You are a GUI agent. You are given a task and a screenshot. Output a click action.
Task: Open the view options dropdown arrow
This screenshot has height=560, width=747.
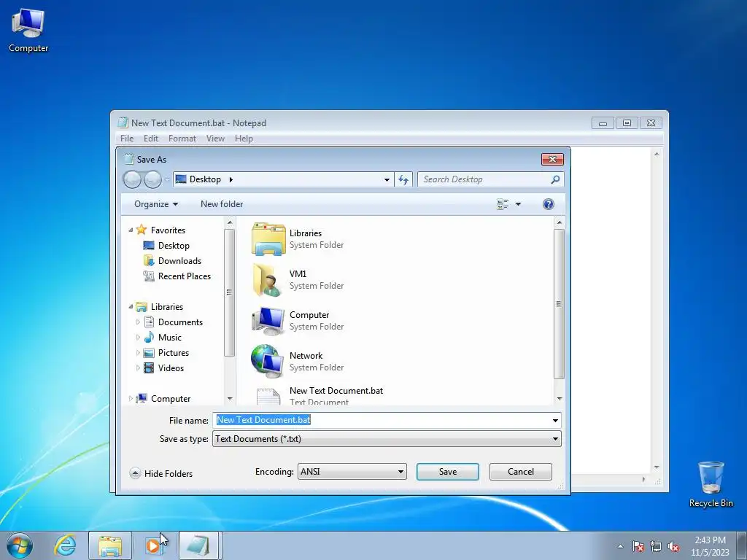click(519, 204)
